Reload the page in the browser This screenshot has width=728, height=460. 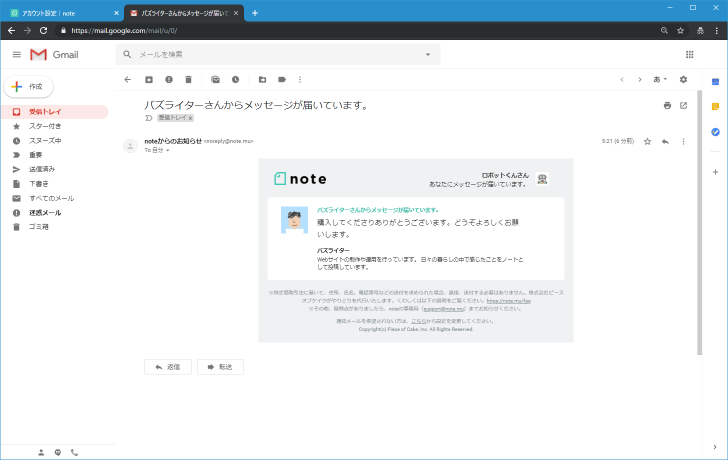click(x=43, y=31)
